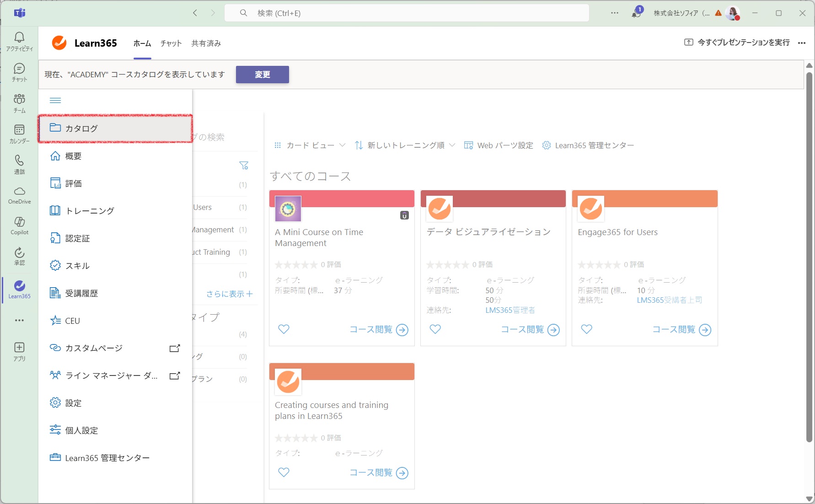
Task: Open Calls (通話) in the sidebar
Action: tap(19, 165)
